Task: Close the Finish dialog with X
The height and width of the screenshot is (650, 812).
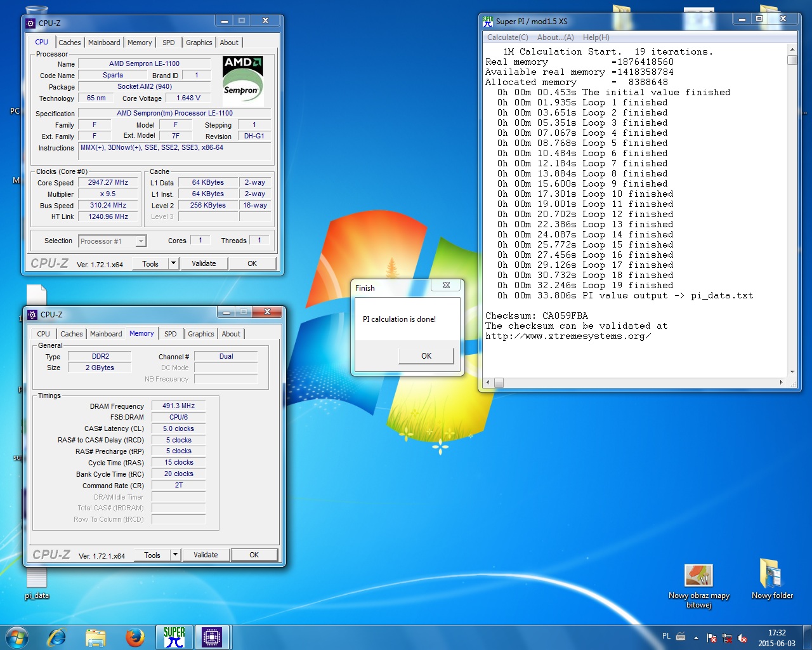Action: click(x=446, y=285)
